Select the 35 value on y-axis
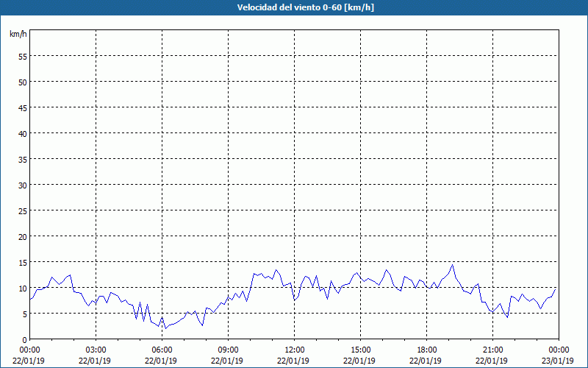588x368 pixels. click(x=23, y=159)
